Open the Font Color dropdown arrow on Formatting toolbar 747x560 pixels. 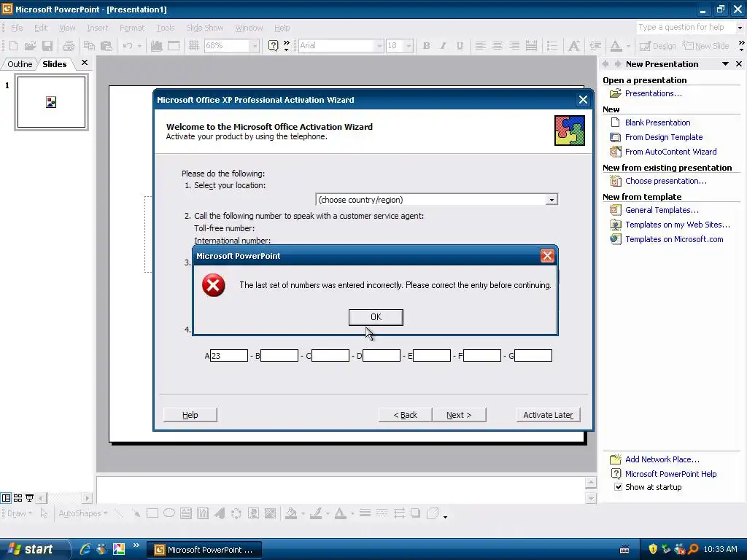point(628,46)
